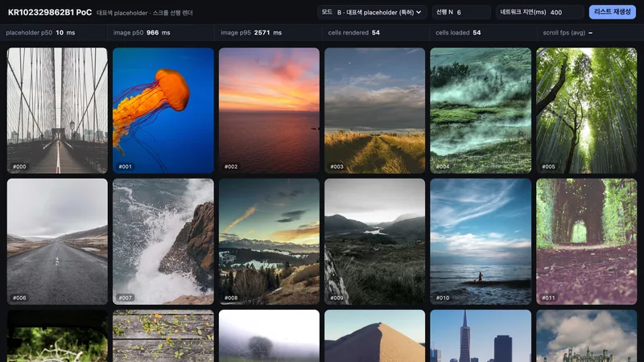Select the empty road thumbnail #006
The width and height of the screenshot is (644, 362).
coord(57,241)
